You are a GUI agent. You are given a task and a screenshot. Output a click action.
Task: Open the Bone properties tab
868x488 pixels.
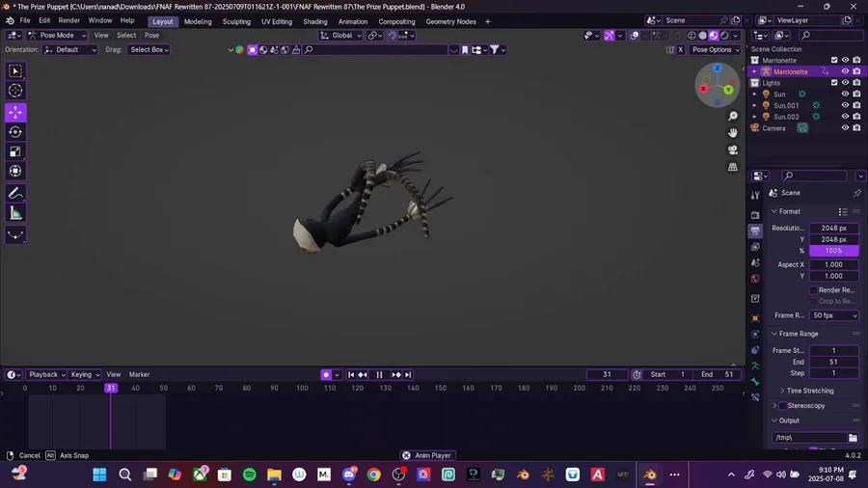coord(755,382)
